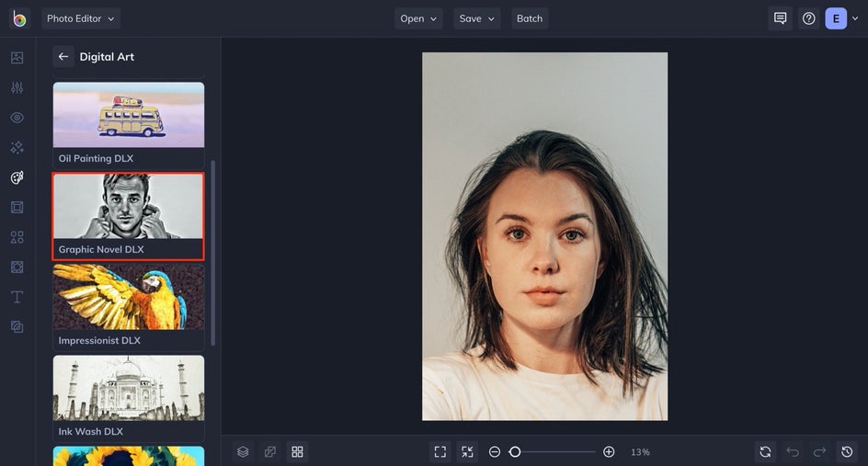Open the history clock icon

[847, 451]
